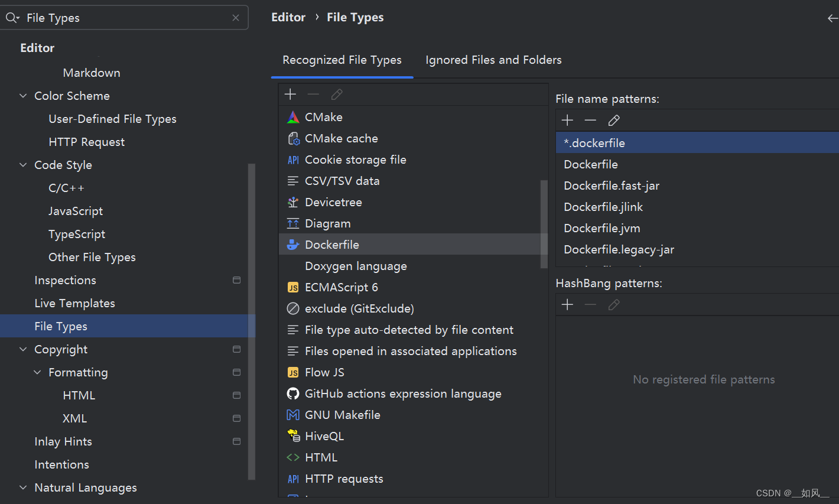Viewport: 839px width, 504px height.
Task: Clear the File Types search field
Action: point(236,18)
